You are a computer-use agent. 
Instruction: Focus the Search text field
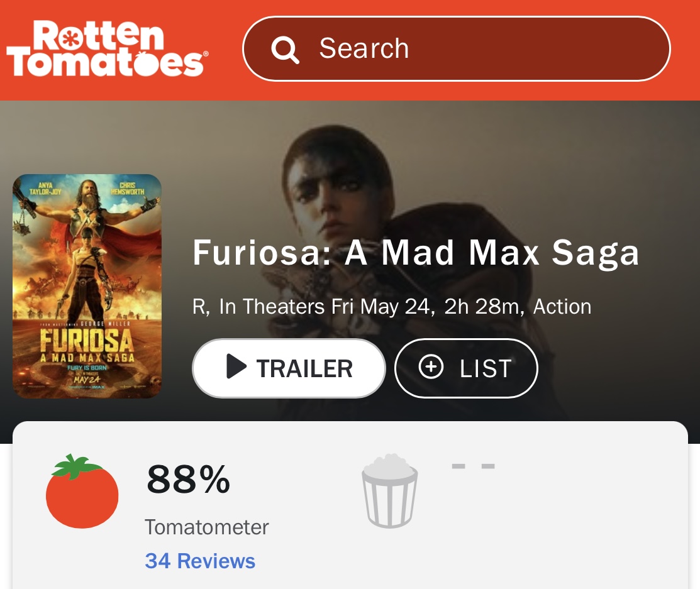(478, 49)
